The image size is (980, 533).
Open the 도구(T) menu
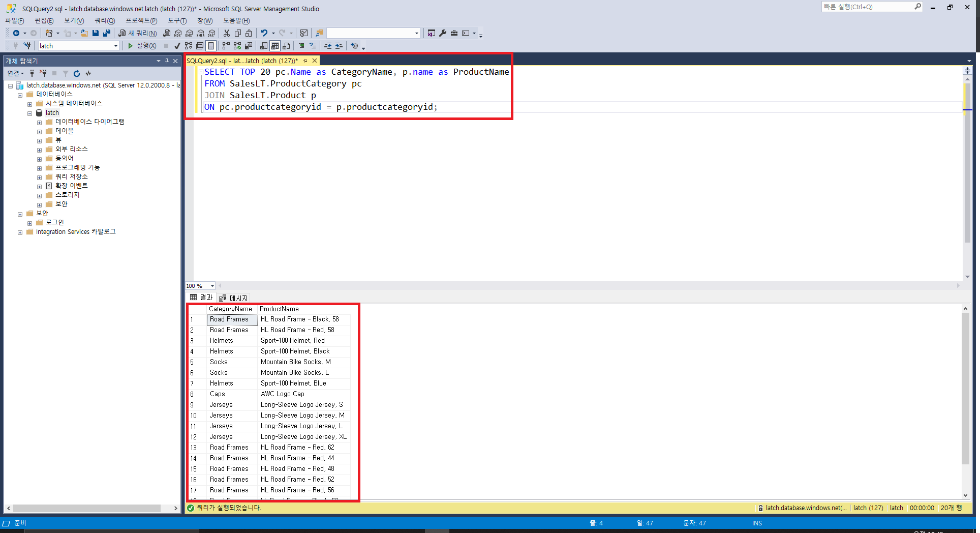click(x=177, y=20)
